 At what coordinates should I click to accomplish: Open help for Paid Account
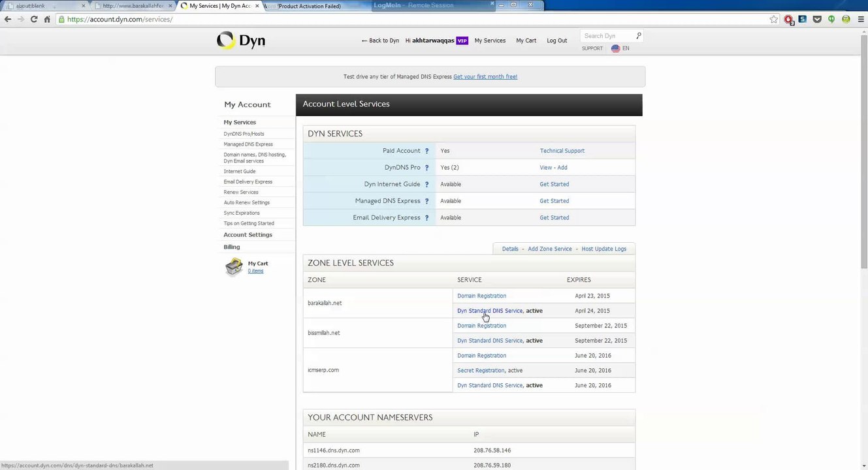coord(426,151)
